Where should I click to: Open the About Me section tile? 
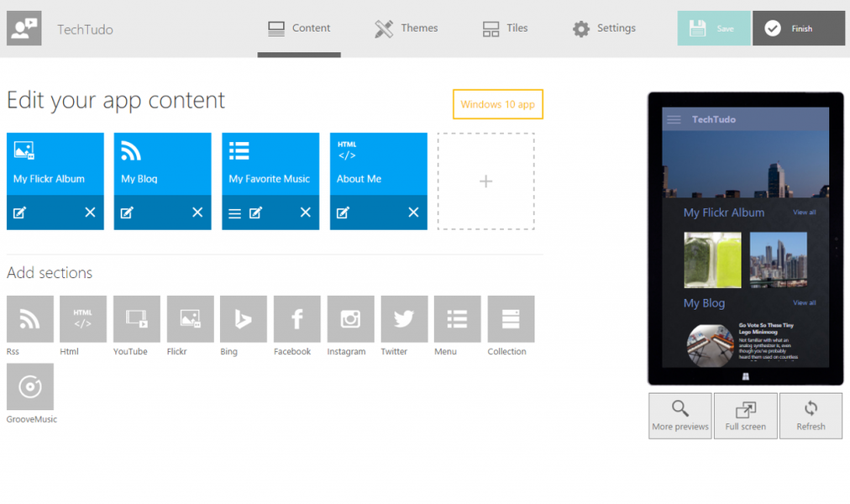(378, 164)
